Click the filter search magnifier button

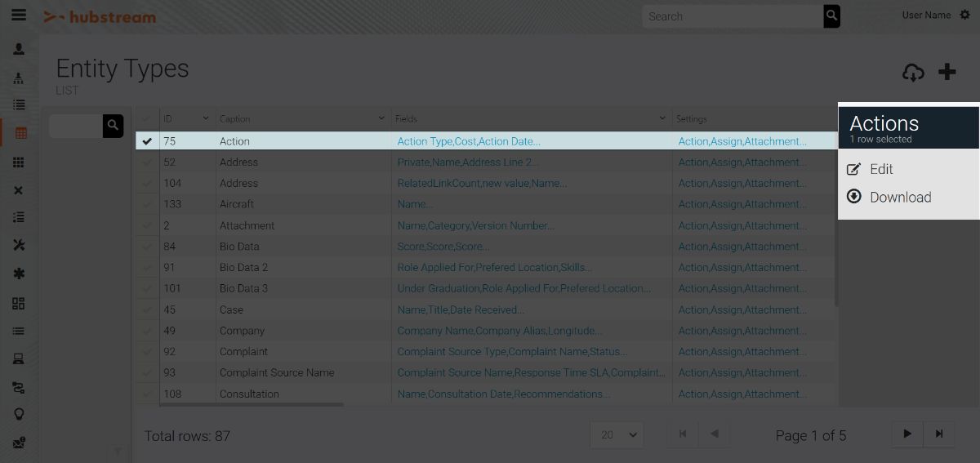point(113,126)
